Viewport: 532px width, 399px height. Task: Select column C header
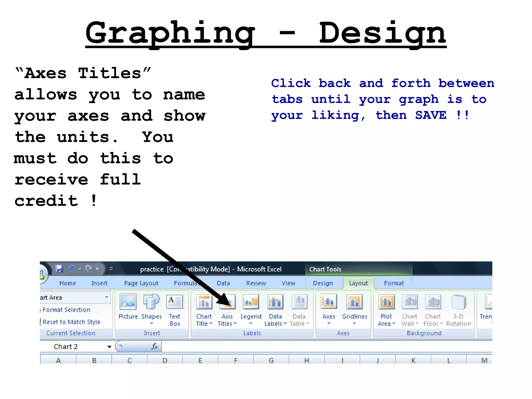(130, 360)
